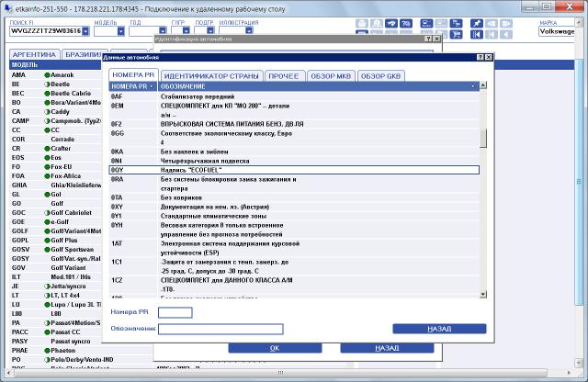Click the green dot beside Crafter
Image resolution: width=588 pixels, height=382 pixels.
(47, 149)
